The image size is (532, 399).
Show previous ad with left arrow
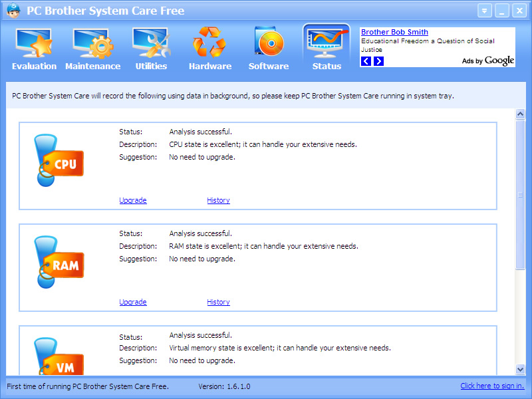click(366, 61)
